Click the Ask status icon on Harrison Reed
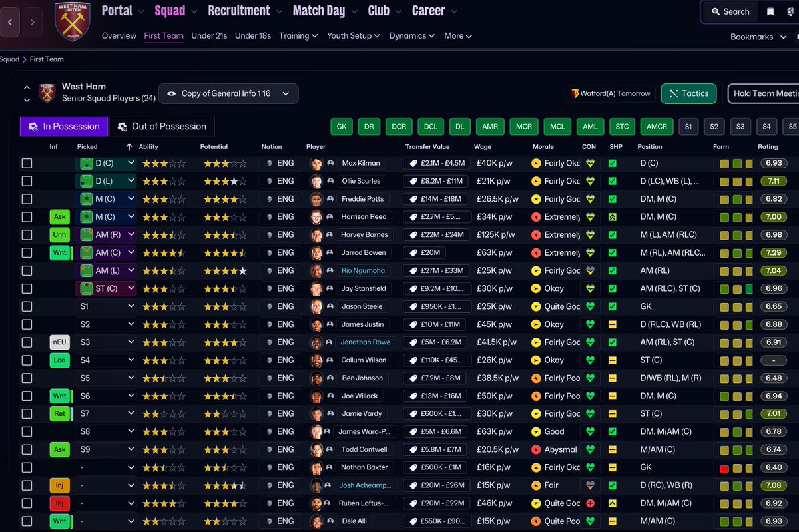This screenshot has width=799, height=532. (x=60, y=217)
